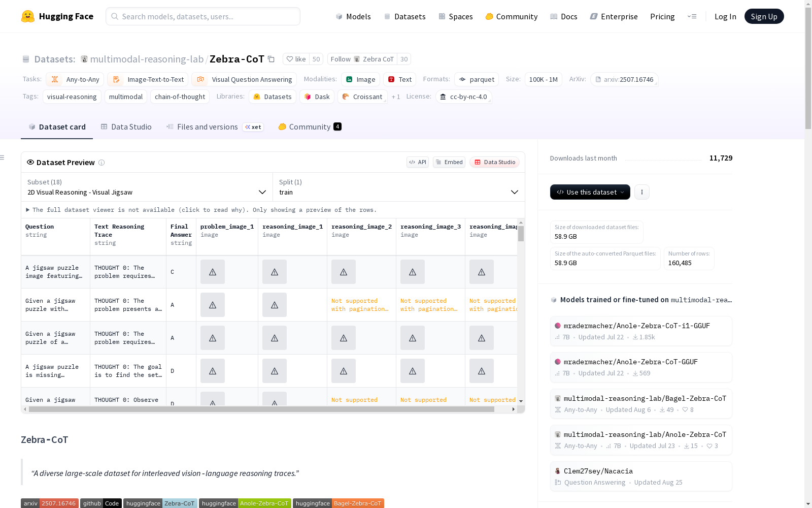Go to Models in the top navigation
The height and width of the screenshot is (508, 812).
click(353, 16)
